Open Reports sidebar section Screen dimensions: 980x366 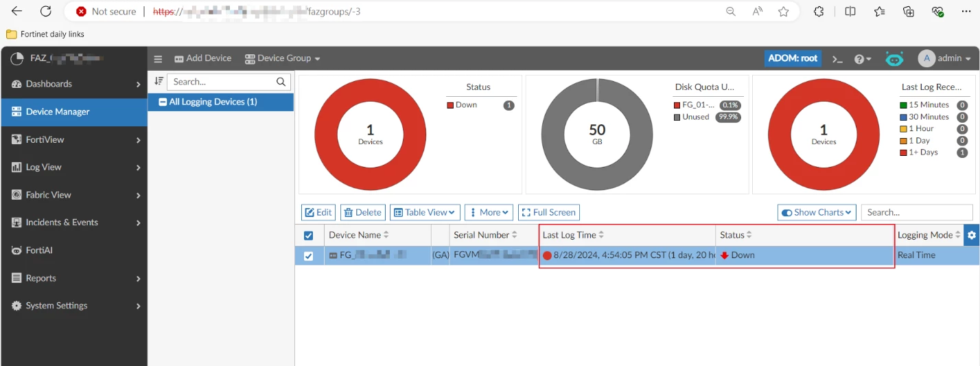(74, 278)
